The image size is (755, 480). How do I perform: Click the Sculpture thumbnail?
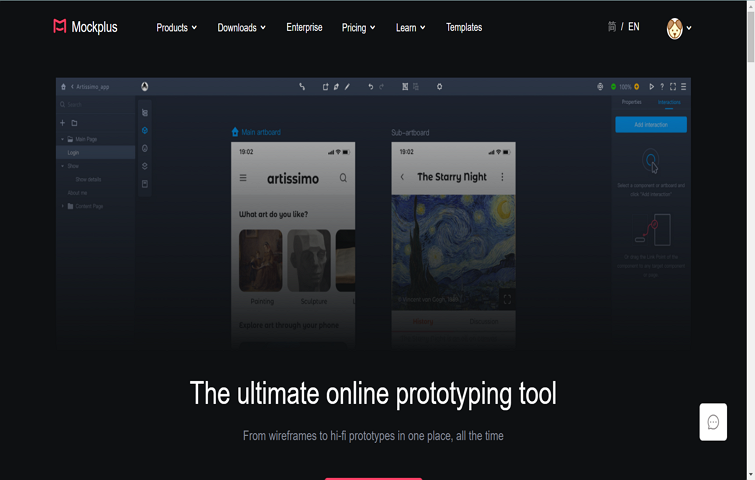309,260
